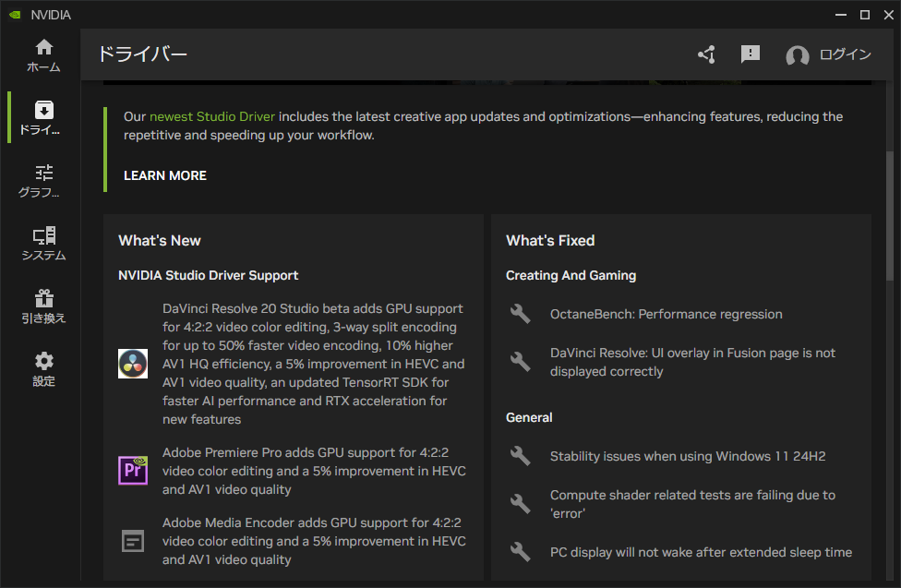This screenshot has height=588, width=901.
Task: Click the user avatar profile icon
Action: tap(797, 55)
